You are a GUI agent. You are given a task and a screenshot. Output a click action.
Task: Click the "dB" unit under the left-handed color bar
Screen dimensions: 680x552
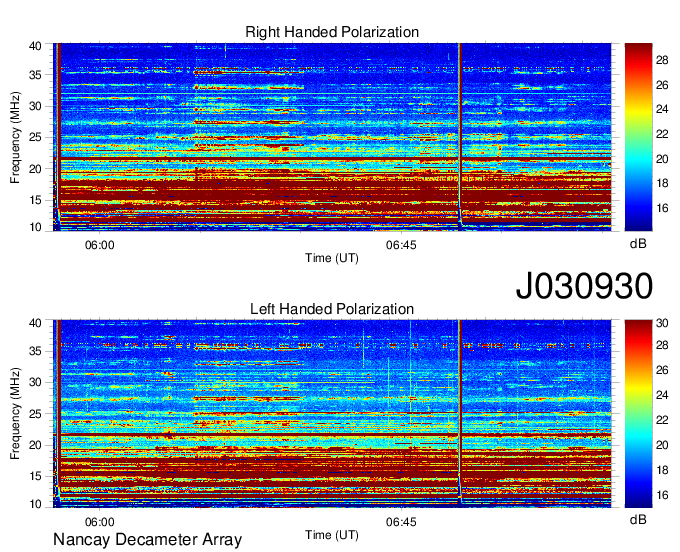(638, 519)
